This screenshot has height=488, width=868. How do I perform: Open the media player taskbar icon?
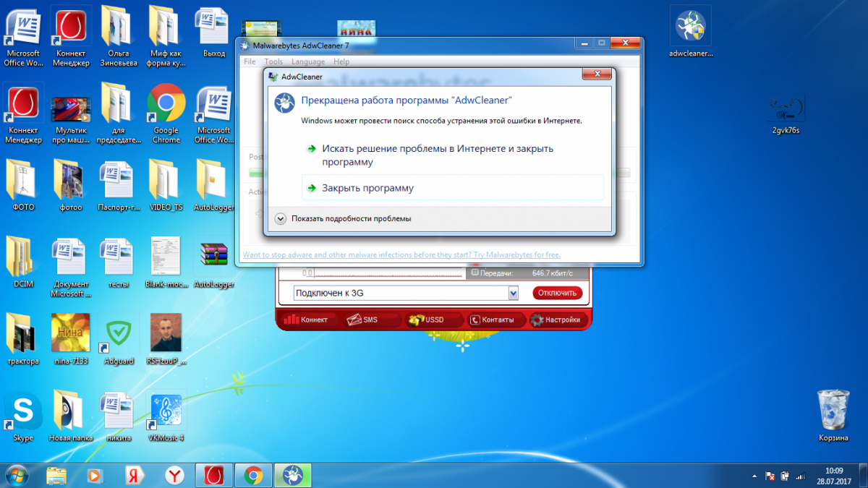pyautogui.click(x=95, y=475)
